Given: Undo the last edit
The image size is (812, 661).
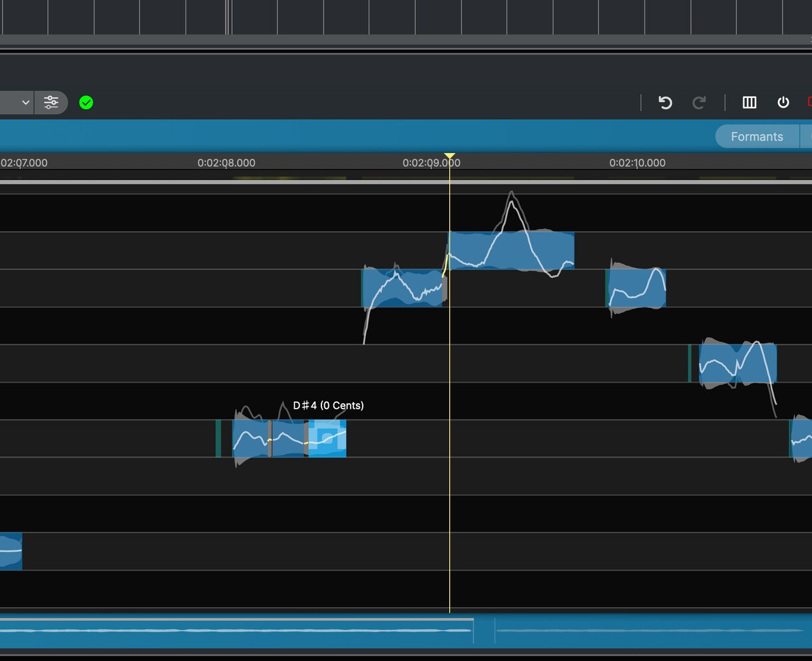Looking at the screenshot, I should pos(665,103).
